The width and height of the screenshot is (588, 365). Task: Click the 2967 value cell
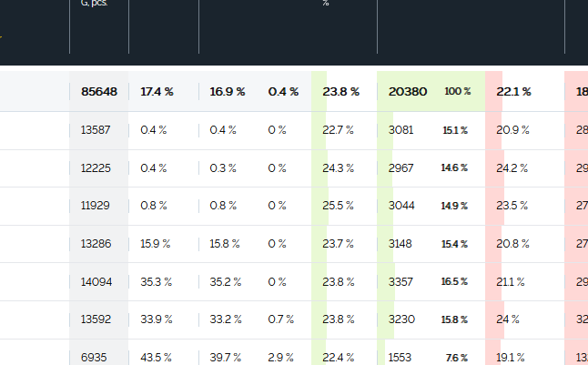point(400,167)
